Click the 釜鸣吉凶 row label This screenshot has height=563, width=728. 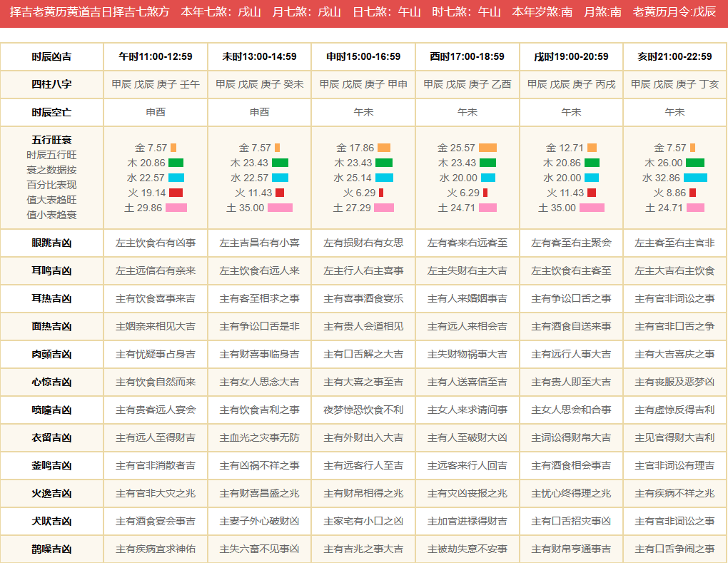point(51,465)
